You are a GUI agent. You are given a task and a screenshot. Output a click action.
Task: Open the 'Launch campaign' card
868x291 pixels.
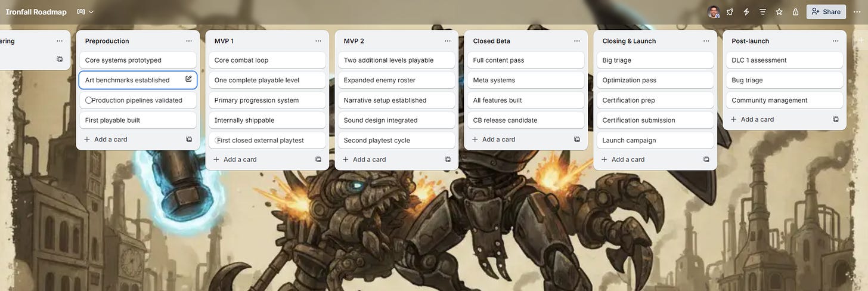(x=655, y=140)
